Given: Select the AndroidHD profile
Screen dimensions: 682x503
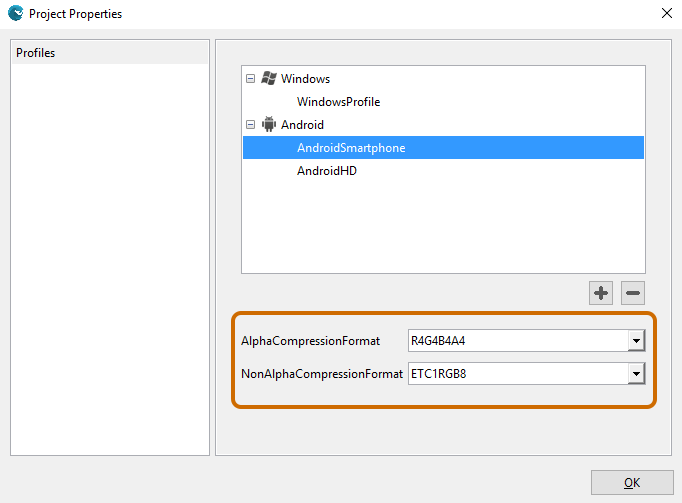Looking at the screenshot, I should [327, 171].
